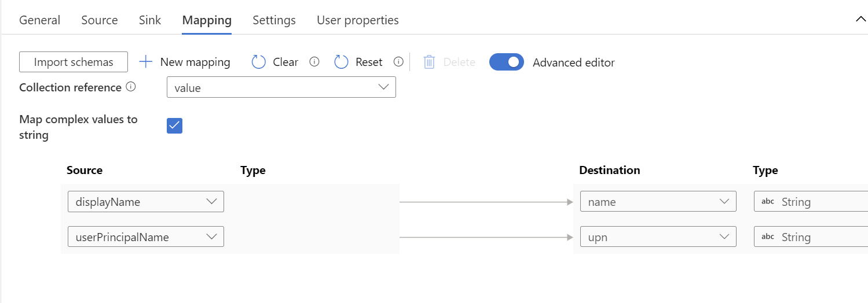This screenshot has height=303, width=868.
Task: Click the info icon next to Reset
Action: coord(398,62)
